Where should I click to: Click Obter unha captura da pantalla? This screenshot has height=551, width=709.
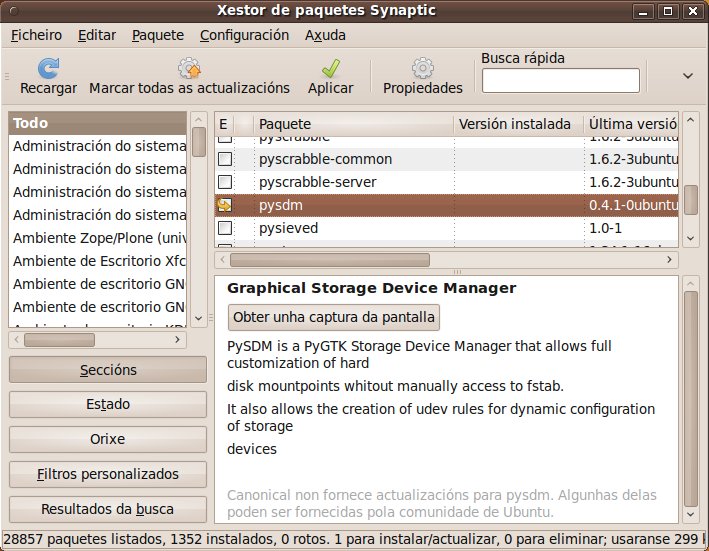tap(334, 317)
